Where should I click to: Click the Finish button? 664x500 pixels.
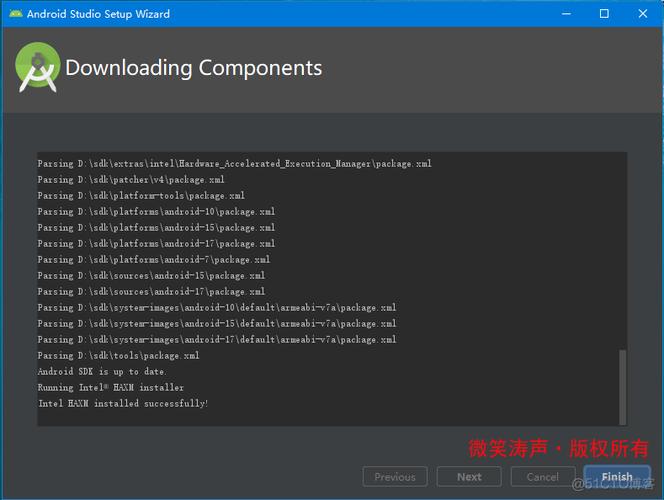point(616,477)
